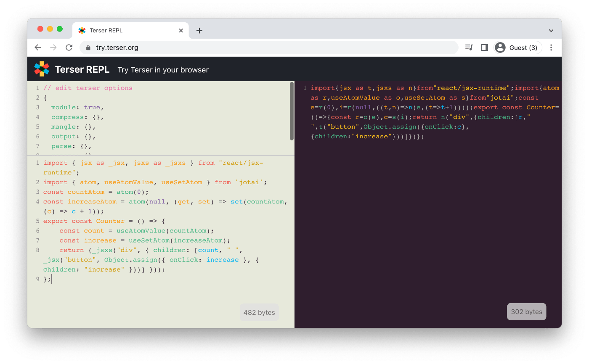The height and width of the screenshot is (364, 589).
Task: Click the macOS green fullscreen window button
Action: coord(60,29)
